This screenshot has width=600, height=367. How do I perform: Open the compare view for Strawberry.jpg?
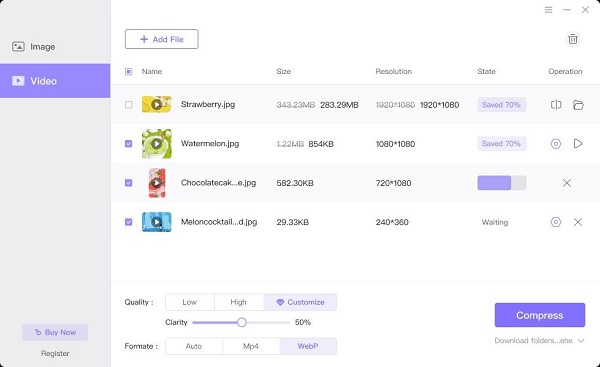click(x=556, y=105)
